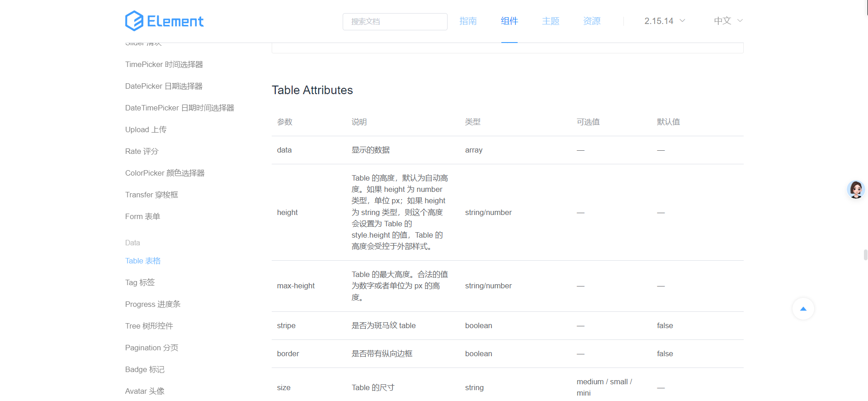Navigate to DatePicker 日期选择器 page
Viewport: 868px width, 401px height.
pos(164,86)
